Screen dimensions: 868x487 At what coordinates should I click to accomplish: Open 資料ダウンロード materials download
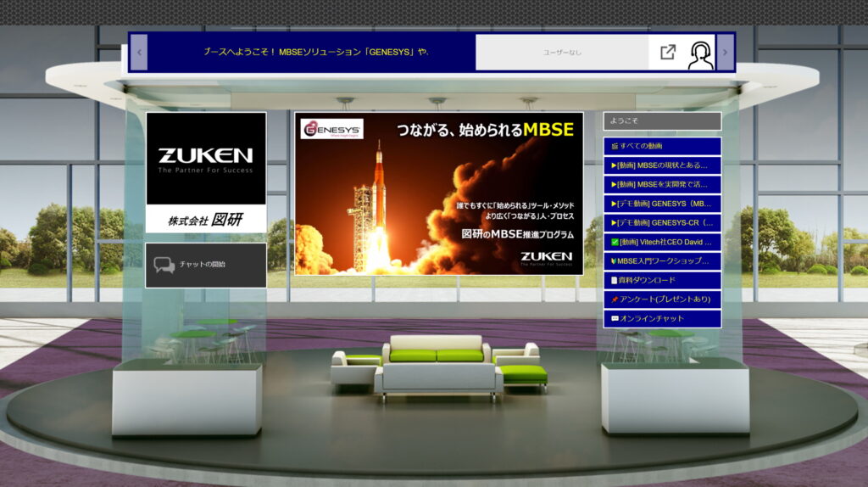click(x=662, y=280)
